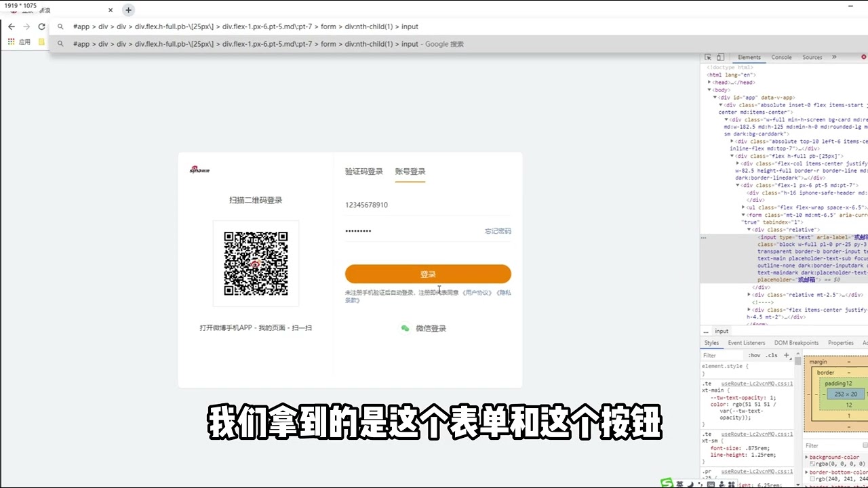Open useRoute css link above color rule
The image size is (868, 488).
(757, 384)
